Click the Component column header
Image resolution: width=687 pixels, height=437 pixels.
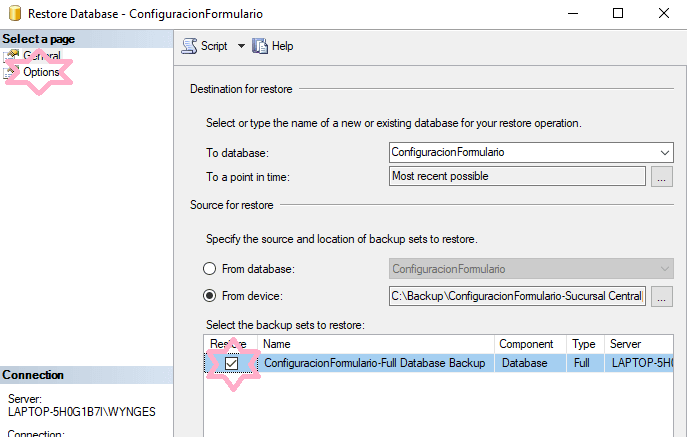[526, 344]
